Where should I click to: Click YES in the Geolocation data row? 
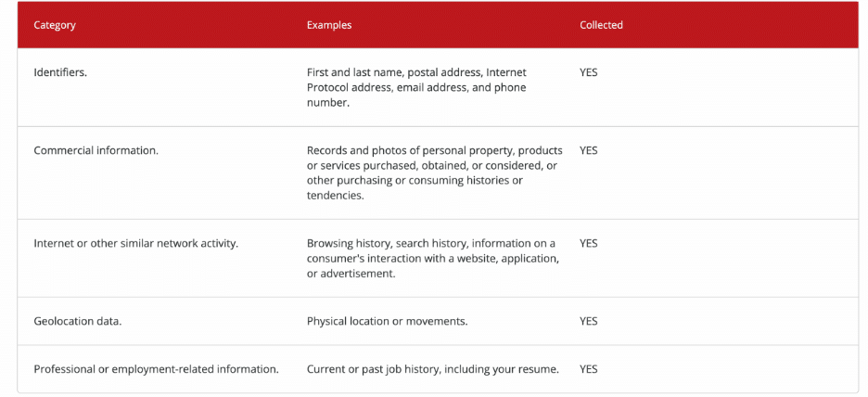point(589,321)
